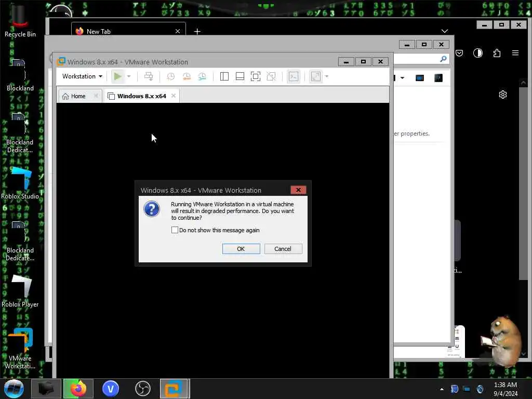532x399 pixels.
Task: Click the OBS Studio taskbar icon
Action: 143,389
